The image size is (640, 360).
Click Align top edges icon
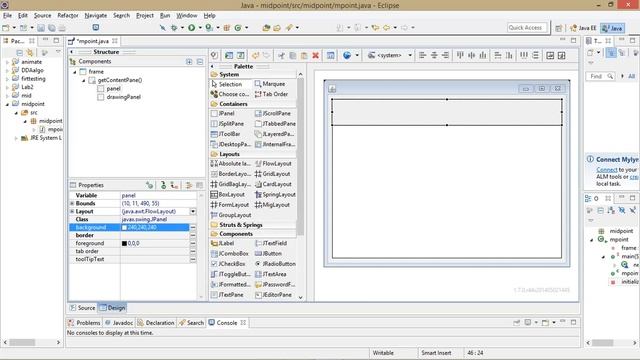tap(460, 56)
